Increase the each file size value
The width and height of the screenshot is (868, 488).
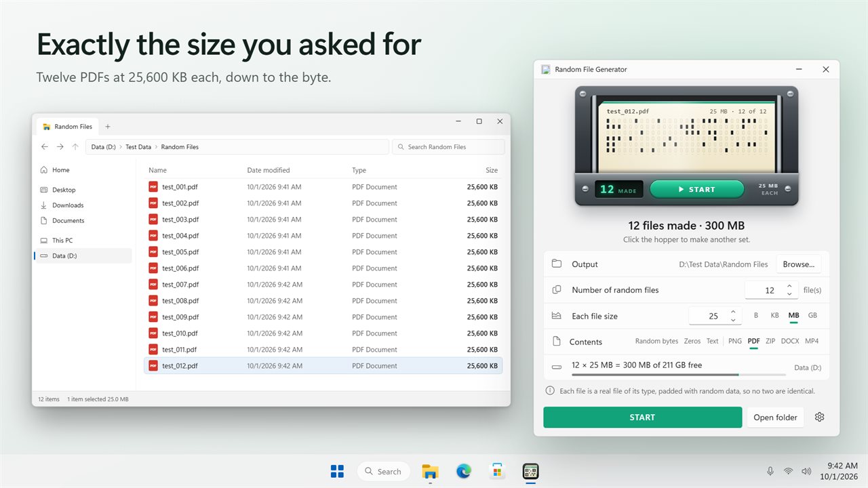pyautogui.click(x=733, y=312)
